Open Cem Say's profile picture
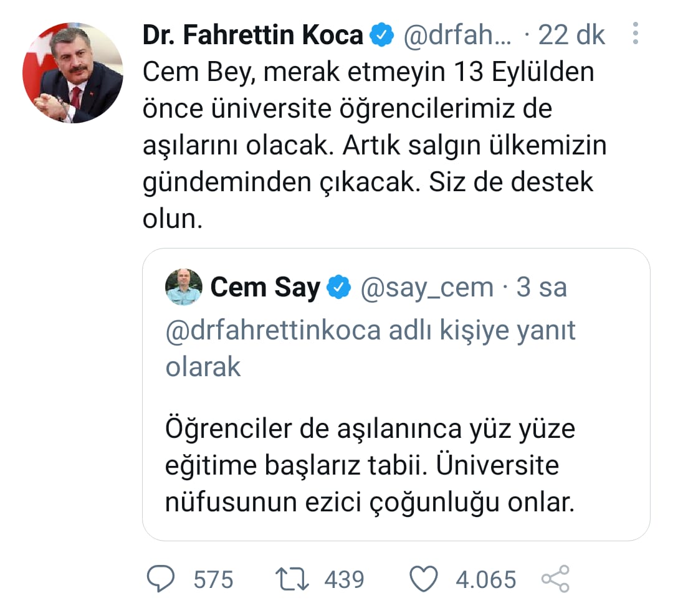Image resolution: width=673 pixels, height=616 pixels. [183, 287]
